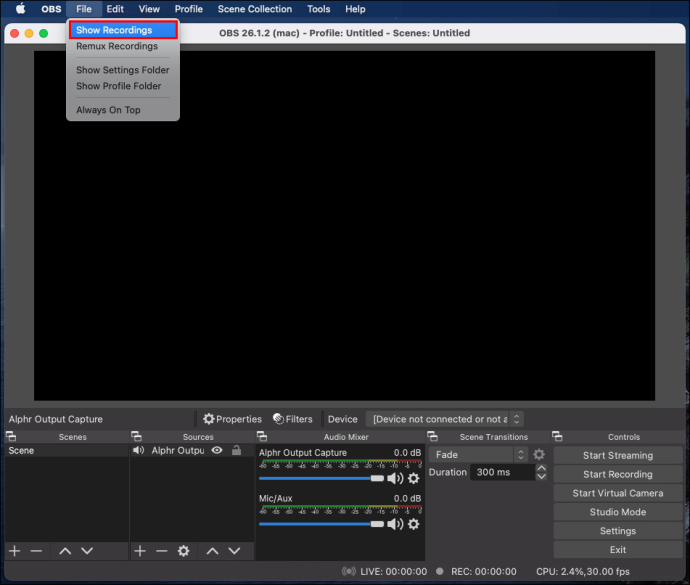This screenshot has width=690, height=585.
Task: Open the Profile menu
Action: click(x=188, y=9)
